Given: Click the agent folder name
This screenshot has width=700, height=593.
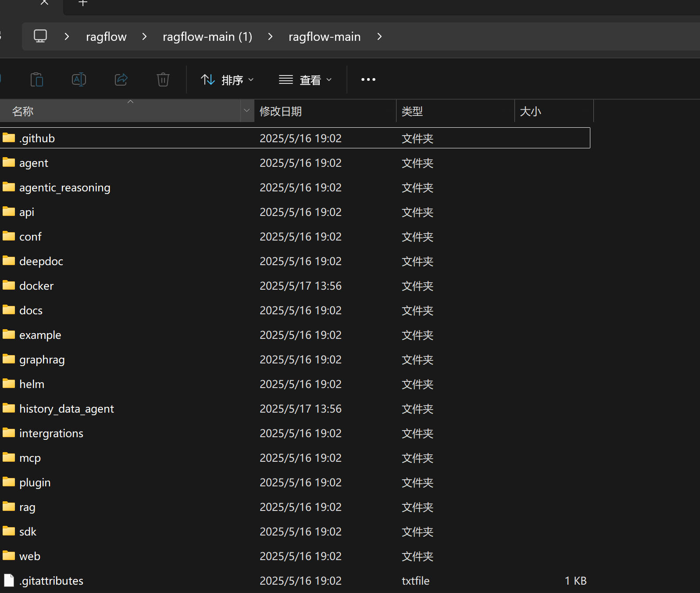Looking at the screenshot, I should coord(34,163).
